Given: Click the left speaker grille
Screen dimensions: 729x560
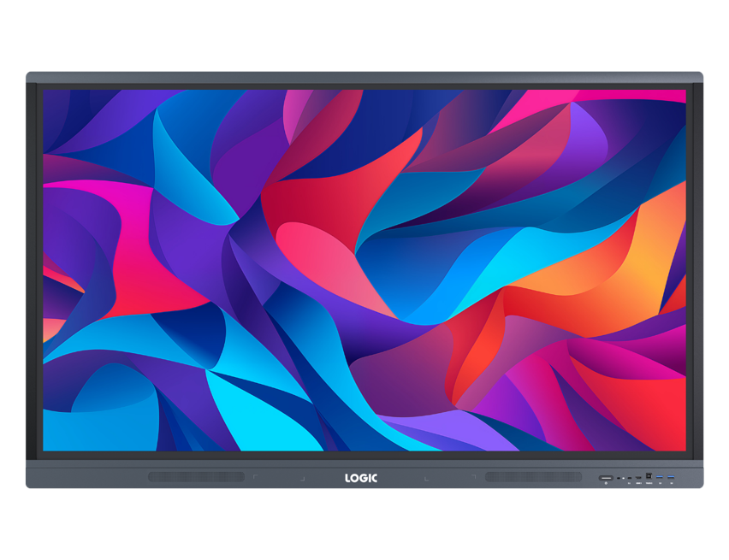Looking at the screenshot, I should (196, 477).
